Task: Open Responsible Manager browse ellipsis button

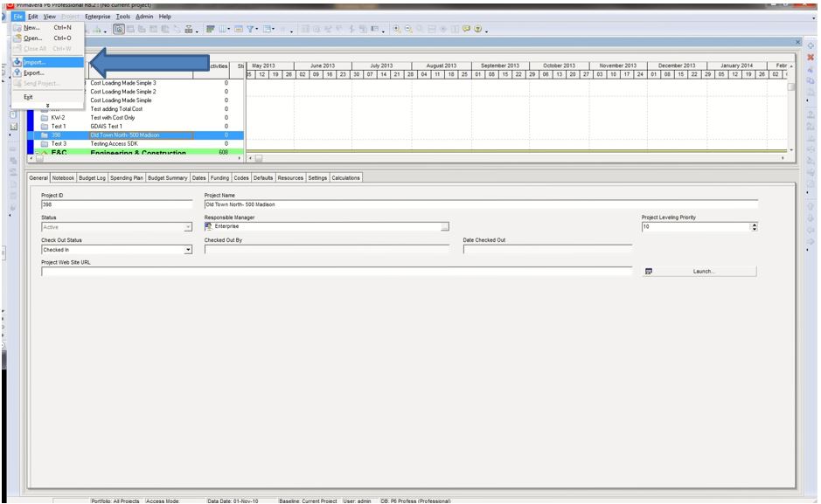Action: [x=445, y=227]
